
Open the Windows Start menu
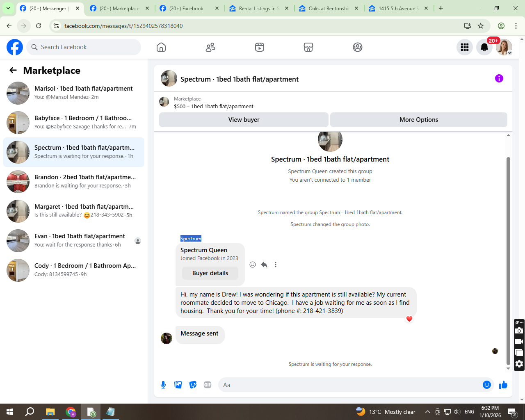point(10,412)
